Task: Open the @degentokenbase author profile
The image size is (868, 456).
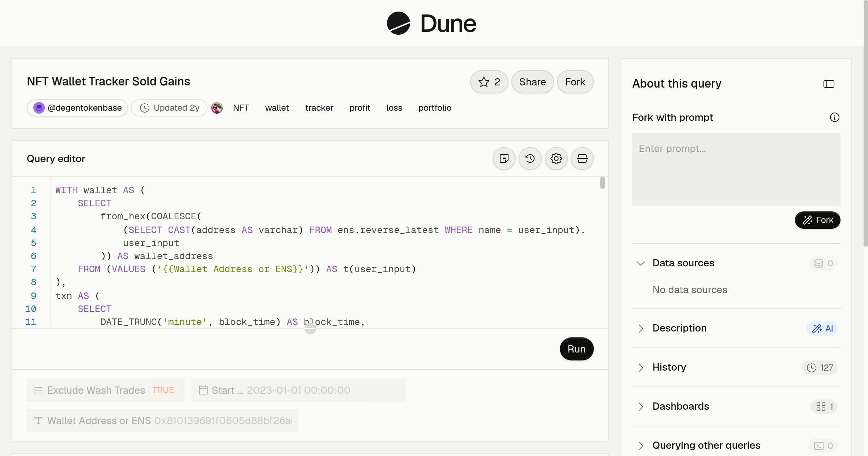Action: point(77,108)
